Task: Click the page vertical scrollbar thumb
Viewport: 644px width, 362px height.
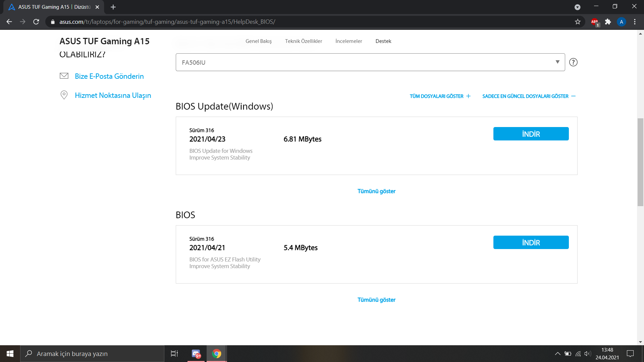Action: [640, 162]
